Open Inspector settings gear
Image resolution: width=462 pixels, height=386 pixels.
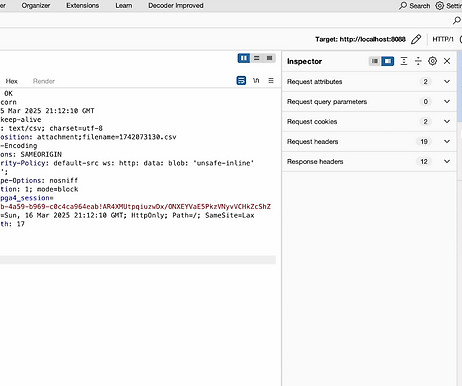pos(432,61)
